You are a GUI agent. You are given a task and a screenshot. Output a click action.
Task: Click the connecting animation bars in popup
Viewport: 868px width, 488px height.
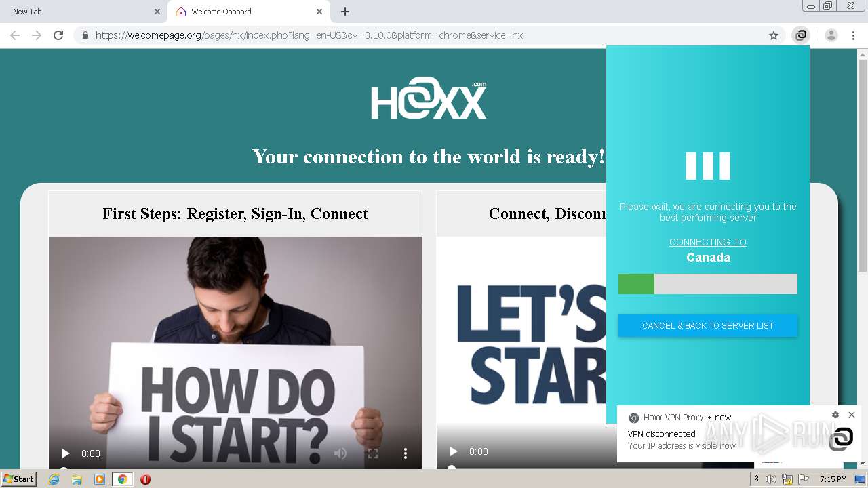coord(708,166)
